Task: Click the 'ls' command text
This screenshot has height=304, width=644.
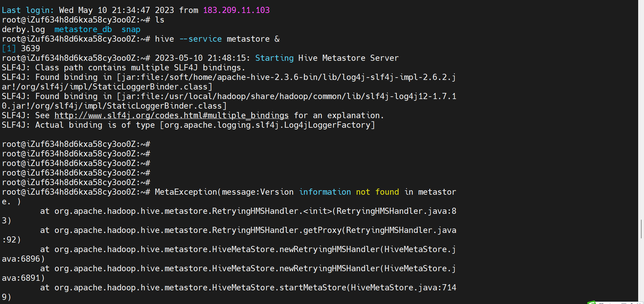Action: (160, 20)
